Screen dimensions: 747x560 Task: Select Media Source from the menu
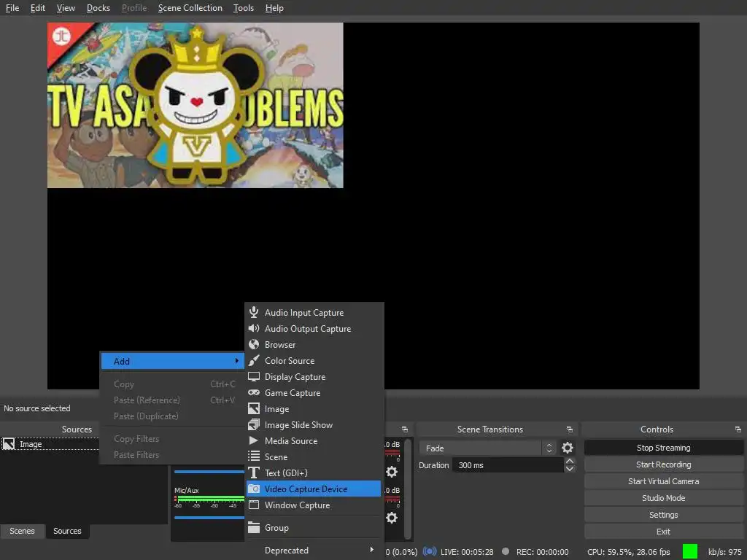tap(314, 440)
